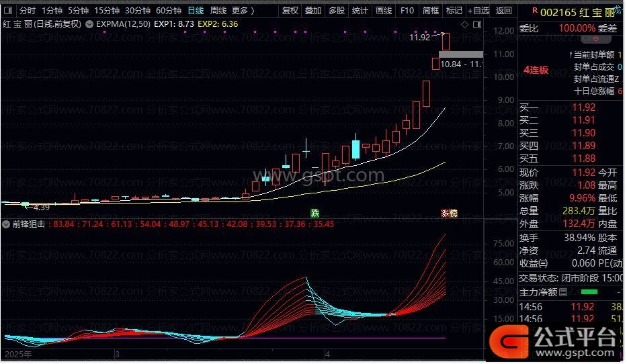The width and height of the screenshot is (627, 364).
Task: Click 涨跌 value 1.08
Action: click(x=586, y=185)
